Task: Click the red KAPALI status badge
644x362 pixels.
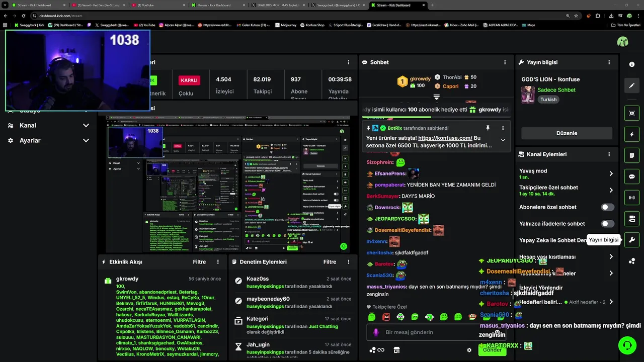Action: 189,80
